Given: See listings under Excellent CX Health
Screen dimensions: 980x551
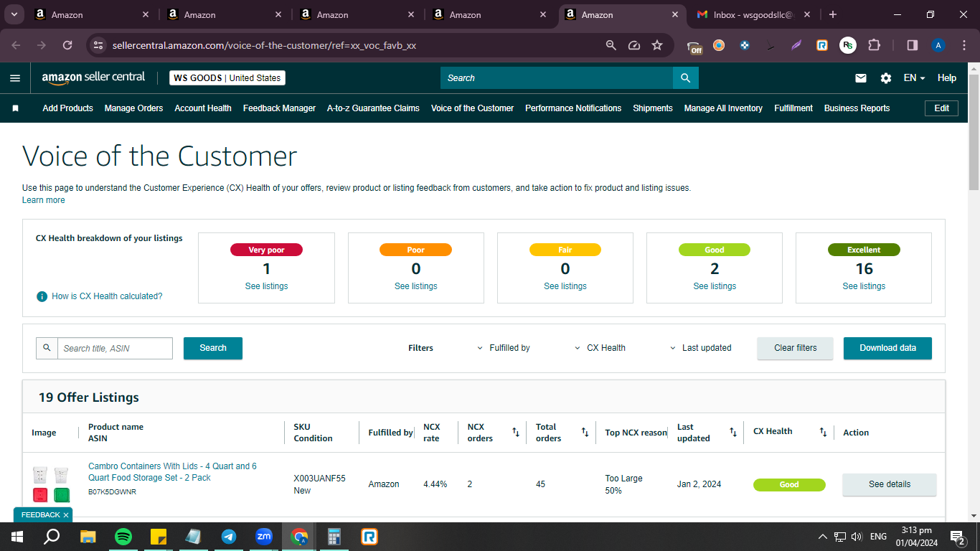Looking at the screenshot, I should [x=864, y=286].
